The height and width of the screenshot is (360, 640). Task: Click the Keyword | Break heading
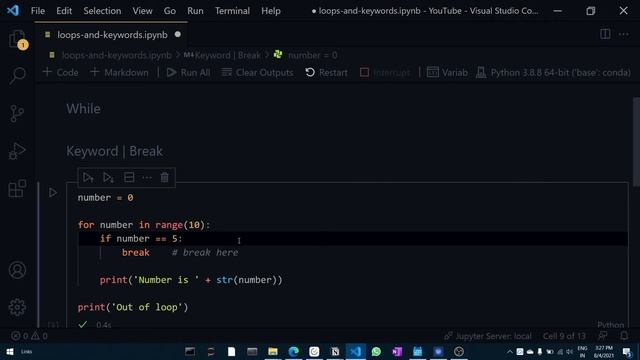pos(115,151)
